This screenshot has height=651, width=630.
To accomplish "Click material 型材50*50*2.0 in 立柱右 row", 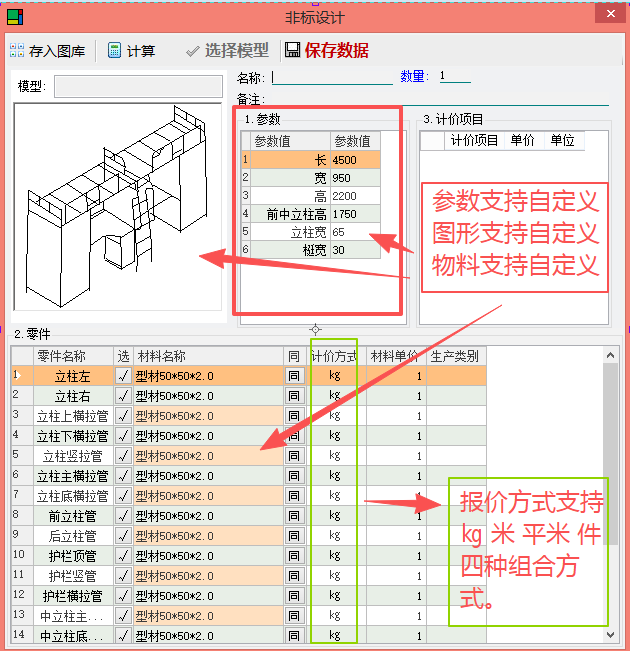I will (208, 396).
